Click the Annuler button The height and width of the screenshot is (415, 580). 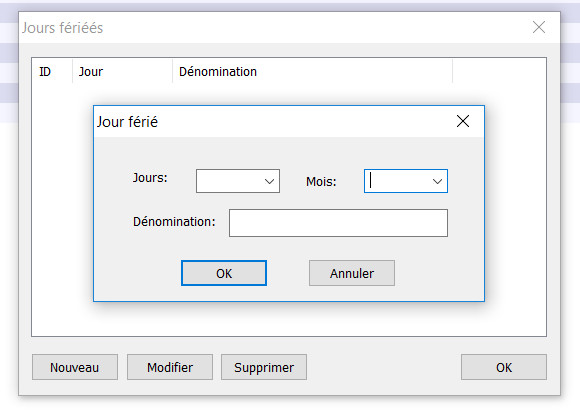point(352,273)
